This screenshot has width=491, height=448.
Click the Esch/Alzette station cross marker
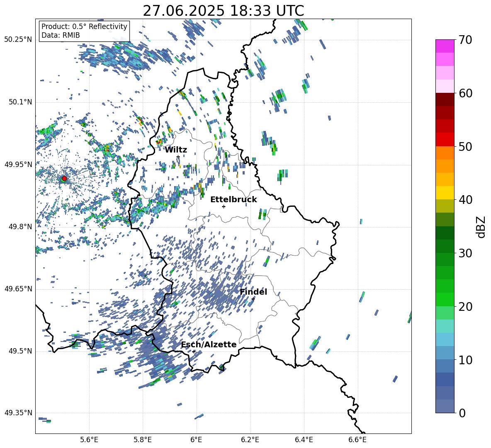(x=194, y=351)
